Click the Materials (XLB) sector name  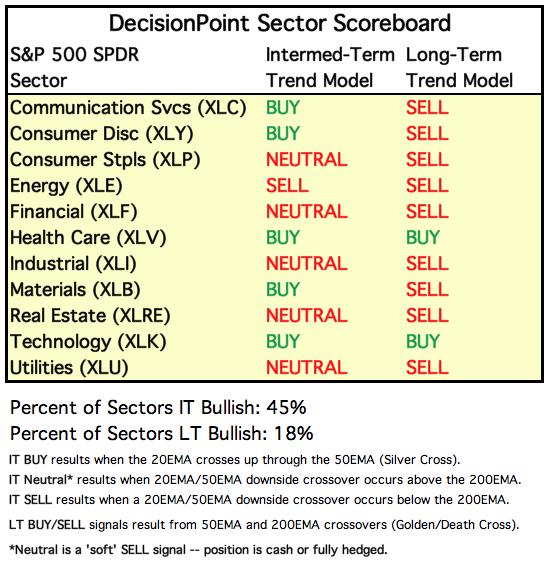(75, 290)
